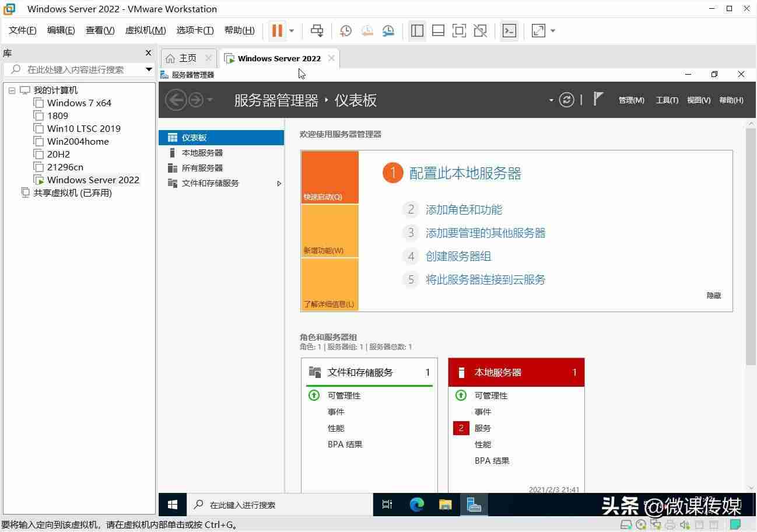Open the notifications flag icon
Image resolution: width=757 pixels, height=532 pixels.
tap(598, 99)
